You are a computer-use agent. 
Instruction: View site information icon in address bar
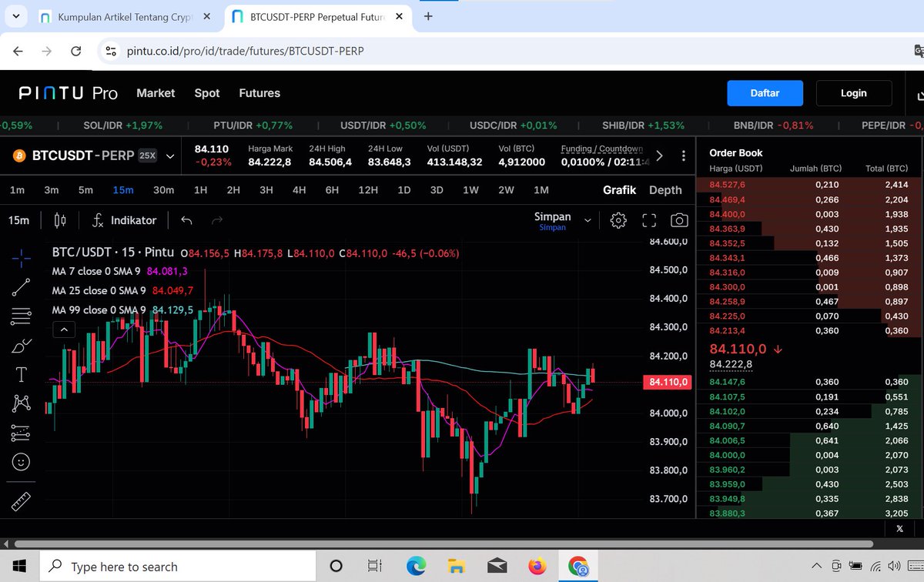pos(110,52)
